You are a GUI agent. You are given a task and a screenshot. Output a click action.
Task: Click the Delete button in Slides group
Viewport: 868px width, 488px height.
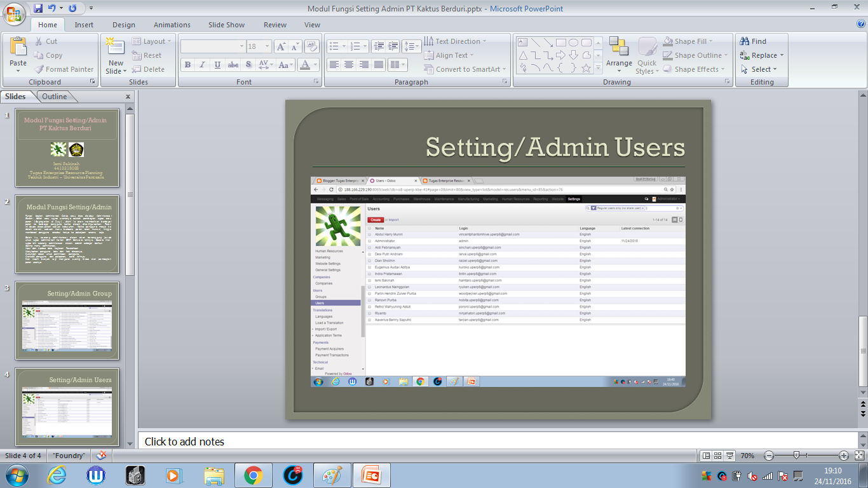pos(151,69)
